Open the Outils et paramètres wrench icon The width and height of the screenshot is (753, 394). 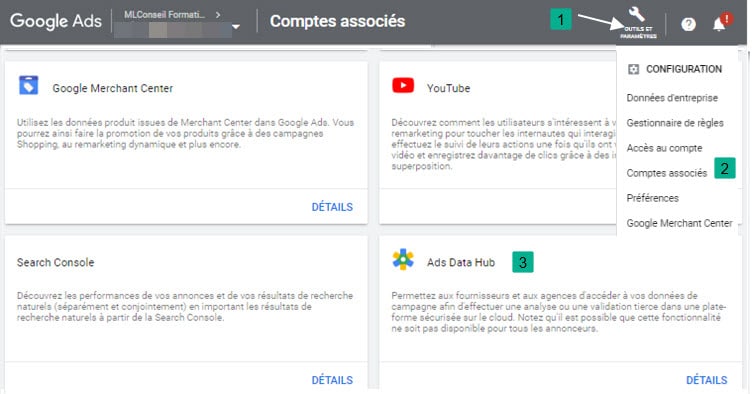637,14
